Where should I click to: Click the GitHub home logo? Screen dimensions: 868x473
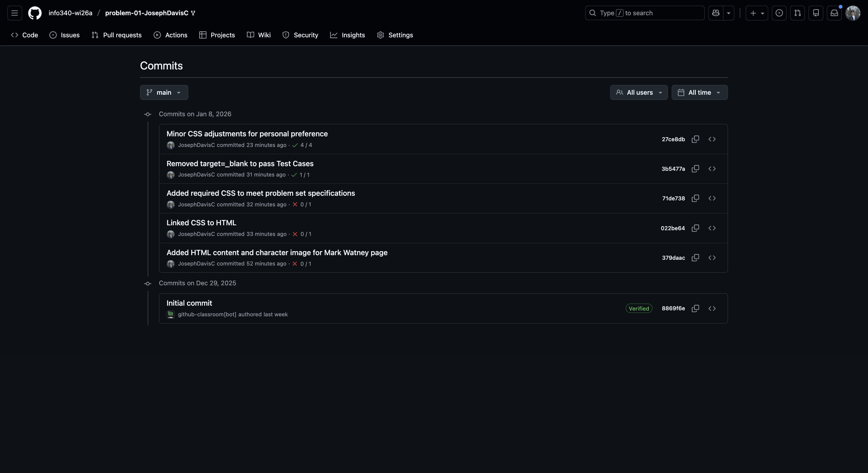pos(35,13)
